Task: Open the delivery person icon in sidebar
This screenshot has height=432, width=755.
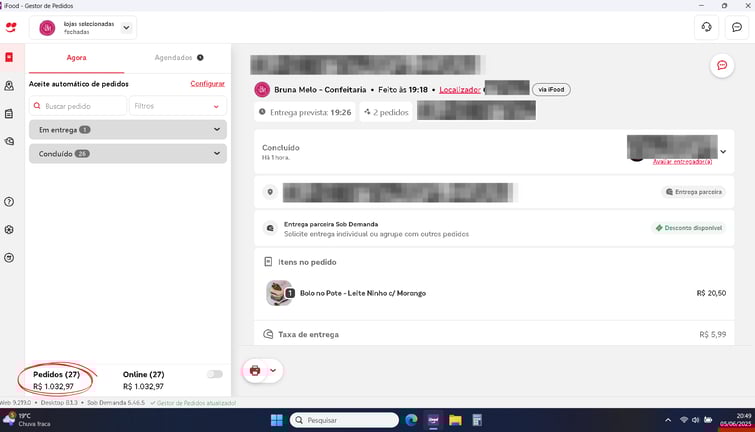Action: coord(9,86)
